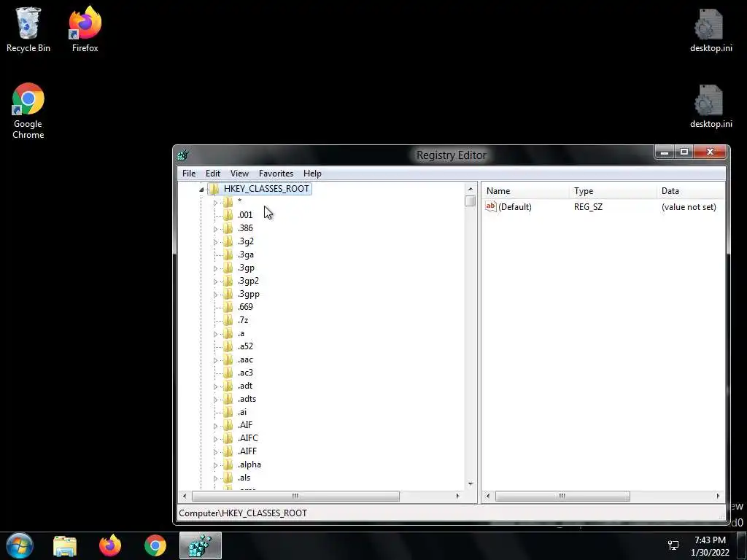
Task: Click the (value not set) data cell
Action: click(x=689, y=206)
